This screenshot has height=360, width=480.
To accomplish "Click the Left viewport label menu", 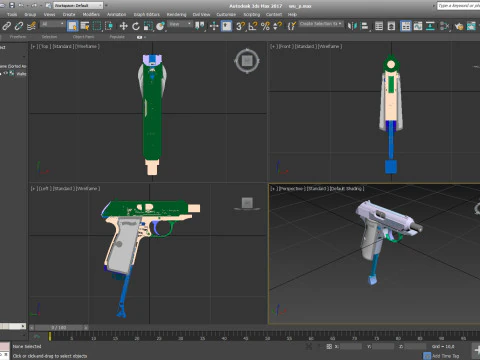I will click(45, 189).
